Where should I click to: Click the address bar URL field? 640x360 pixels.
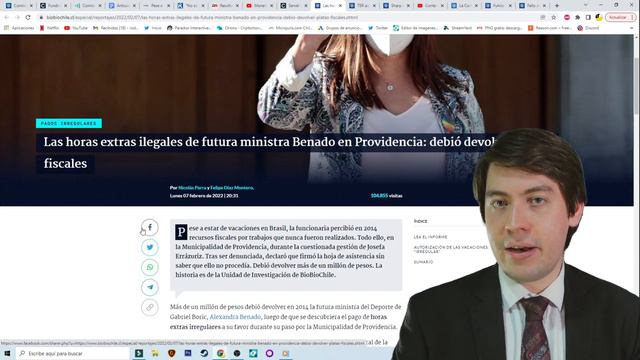point(286,18)
